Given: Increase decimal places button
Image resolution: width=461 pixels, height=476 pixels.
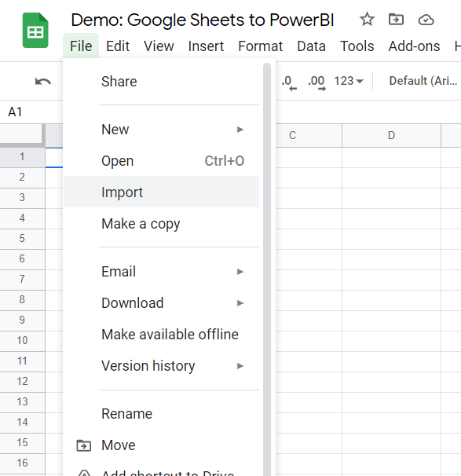Looking at the screenshot, I should 316,82.
